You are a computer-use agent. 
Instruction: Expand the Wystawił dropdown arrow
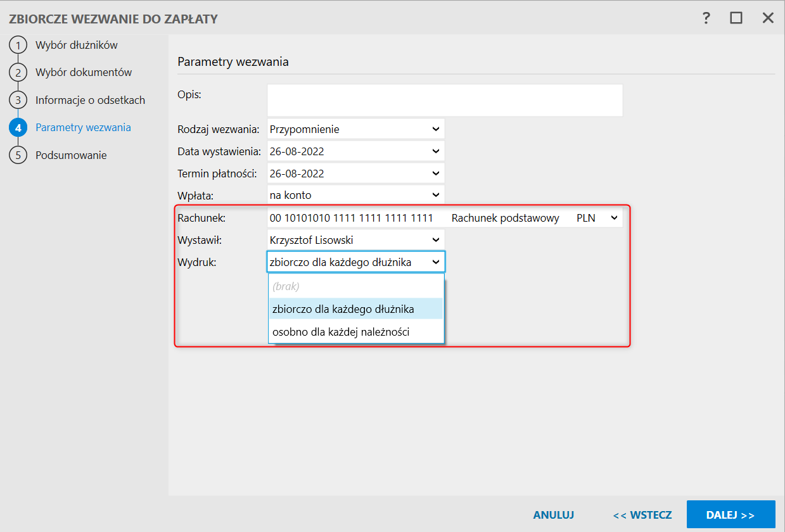435,240
